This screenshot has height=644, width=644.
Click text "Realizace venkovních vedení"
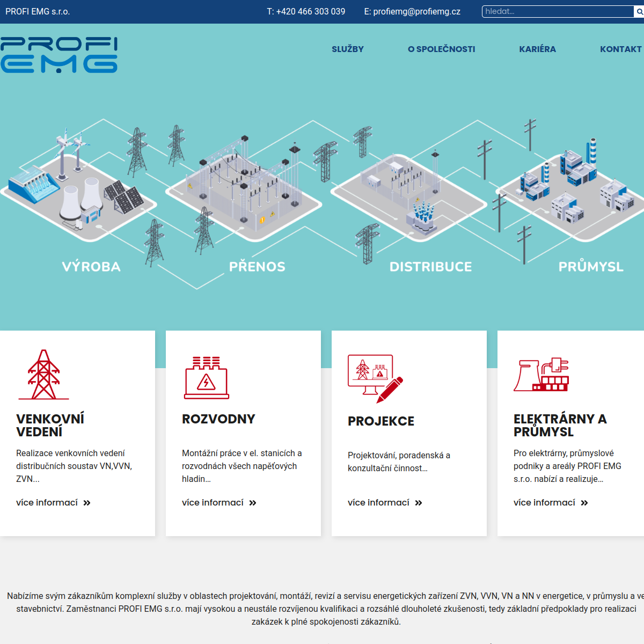coord(70,453)
